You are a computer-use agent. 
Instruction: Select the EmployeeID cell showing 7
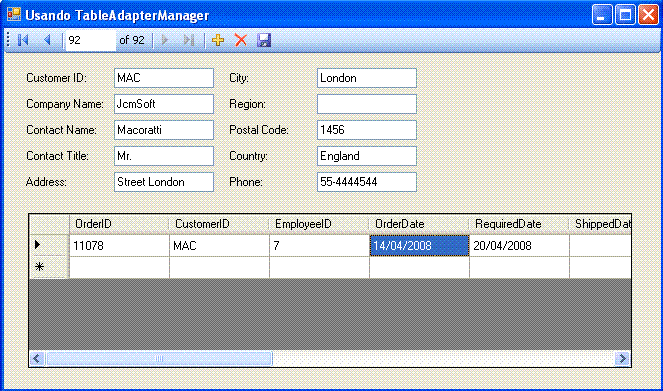point(319,246)
